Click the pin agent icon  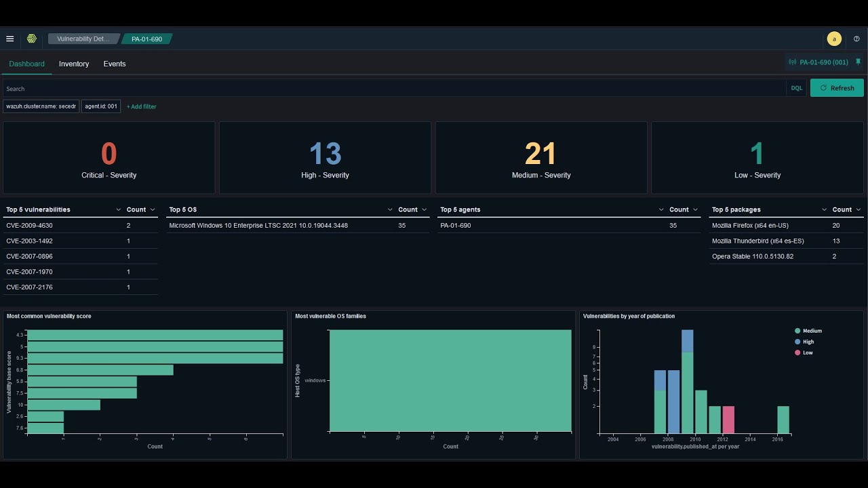(858, 62)
